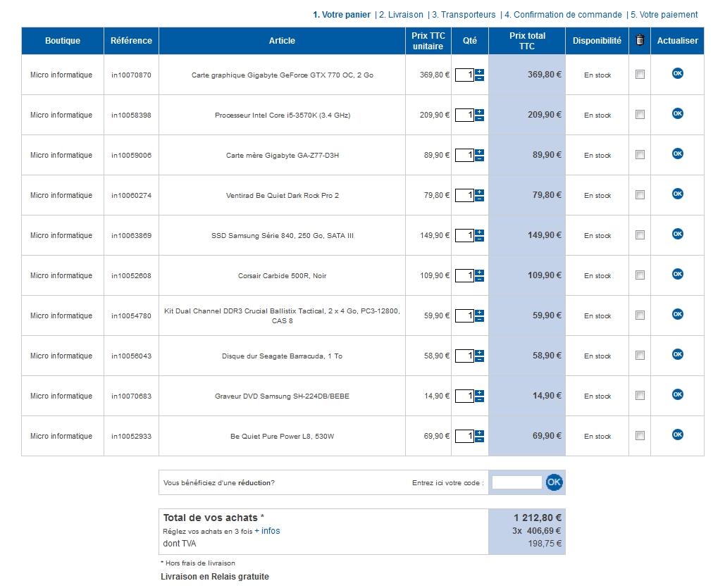Click OK update icon for Graveur DVD Samsung row
The image size is (725, 588).
point(677,394)
